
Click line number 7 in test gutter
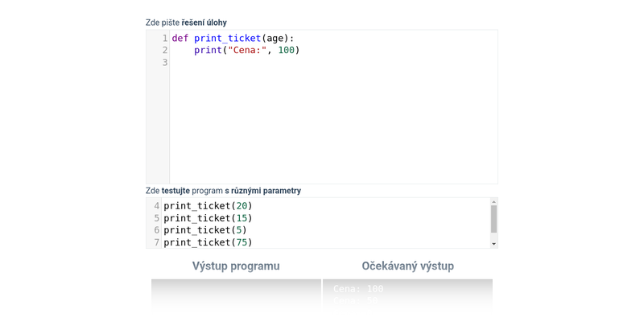point(156,242)
